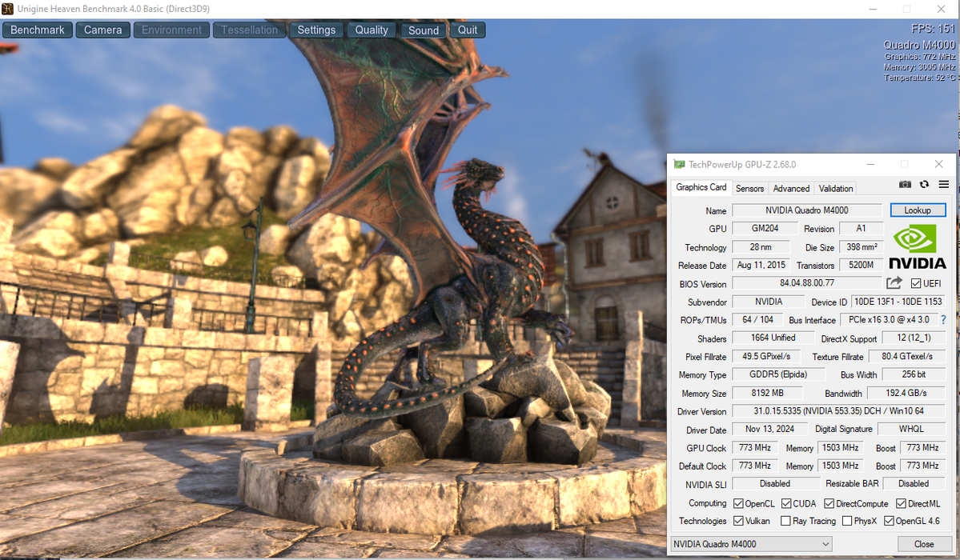The image size is (960, 560).
Task: Toggle the UEFI checkbox
Action: (x=916, y=283)
